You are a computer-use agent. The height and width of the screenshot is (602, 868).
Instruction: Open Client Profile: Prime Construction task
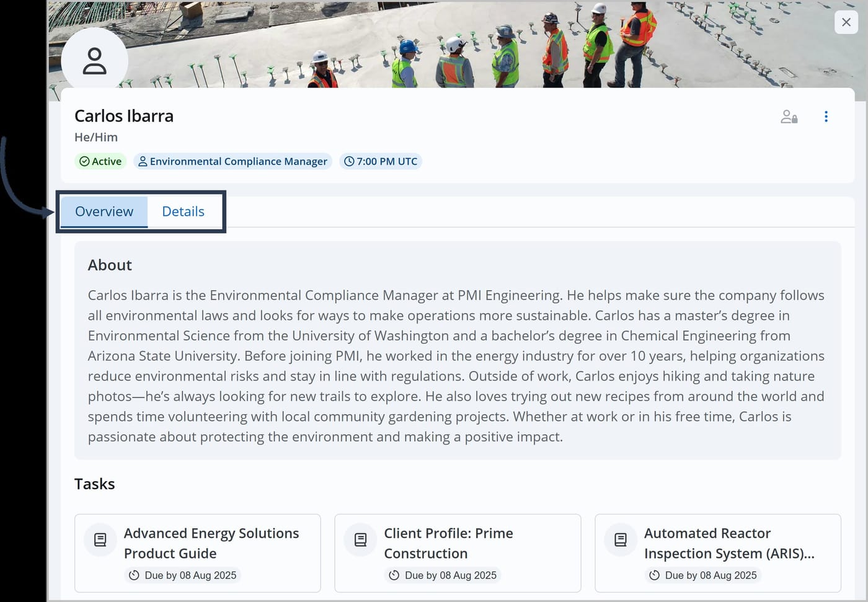pyautogui.click(x=458, y=553)
